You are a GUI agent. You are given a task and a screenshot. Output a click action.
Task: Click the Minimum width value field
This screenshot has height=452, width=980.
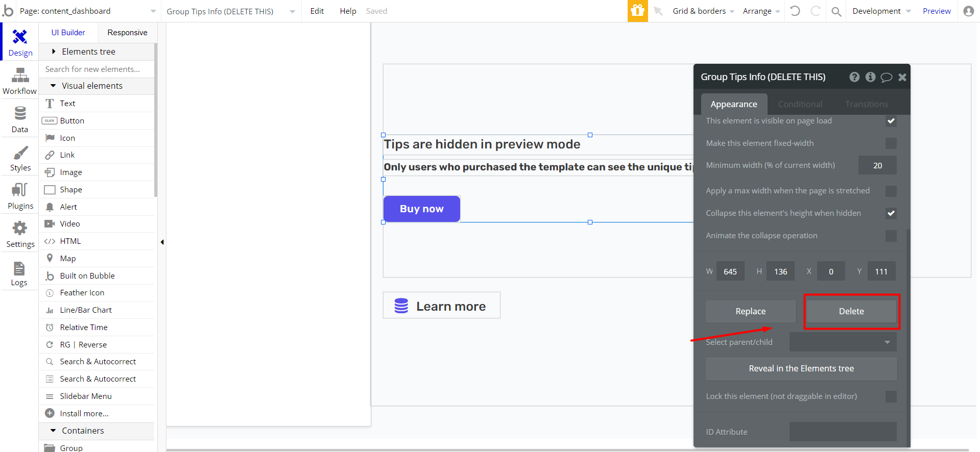[877, 165]
